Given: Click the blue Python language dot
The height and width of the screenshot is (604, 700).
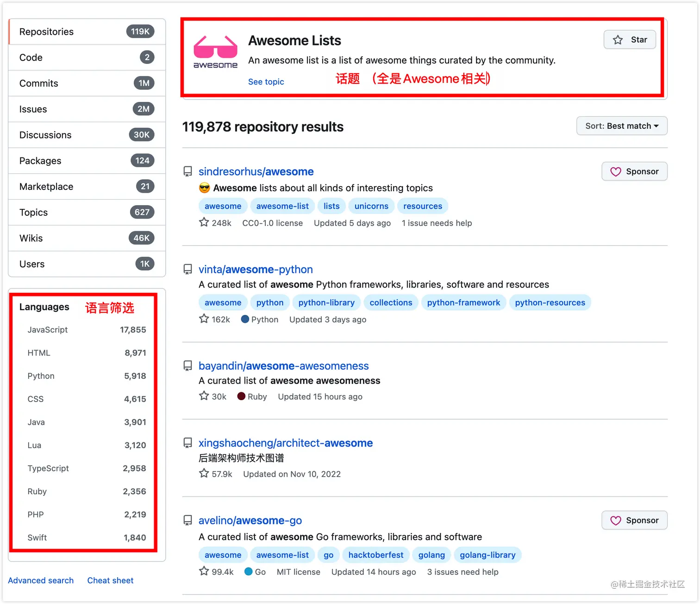Looking at the screenshot, I should point(245,319).
